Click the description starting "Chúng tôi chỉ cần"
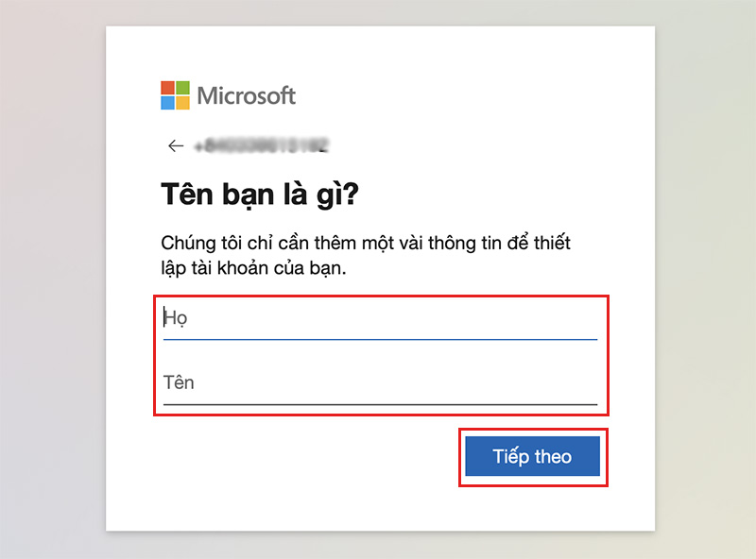The width and height of the screenshot is (756, 559). pyautogui.click(x=366, y=255)
